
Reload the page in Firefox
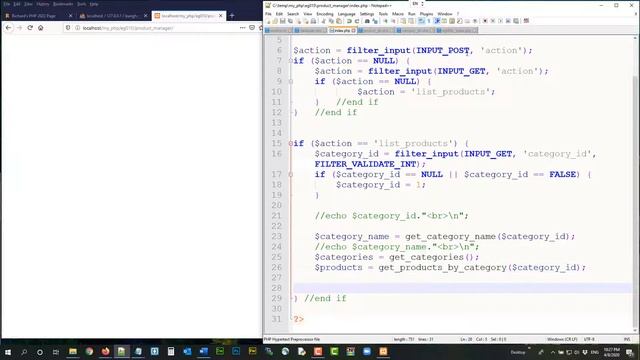pyautogui.click(x=30, y=28)
